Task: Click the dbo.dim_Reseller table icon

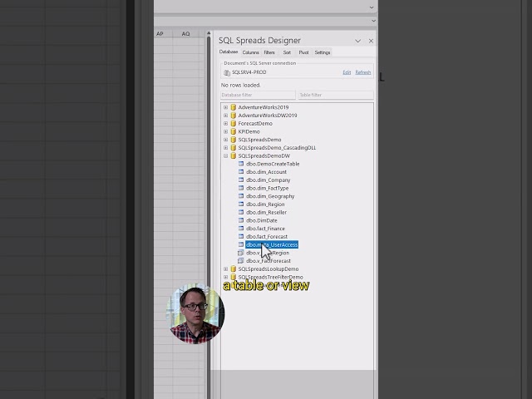Action: [x=241, y=212]
